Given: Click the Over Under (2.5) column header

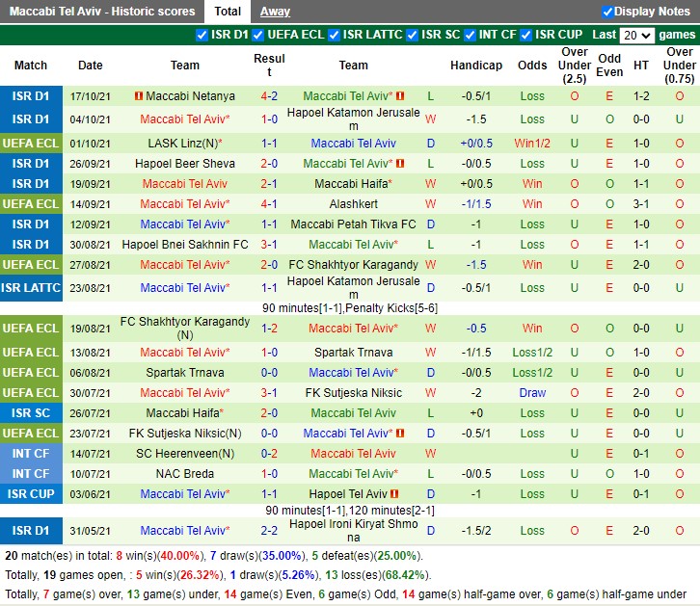Looking at the screenshot, I should coord(574,66).
